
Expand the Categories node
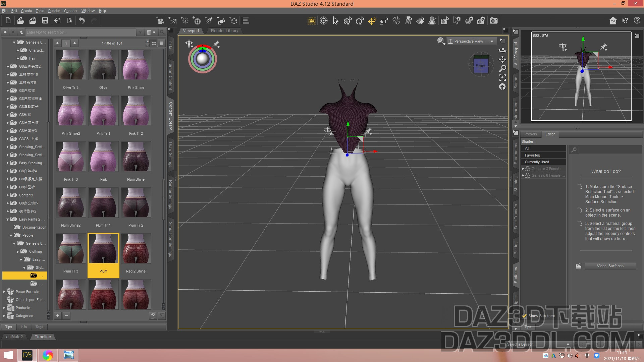coord(4,316)
